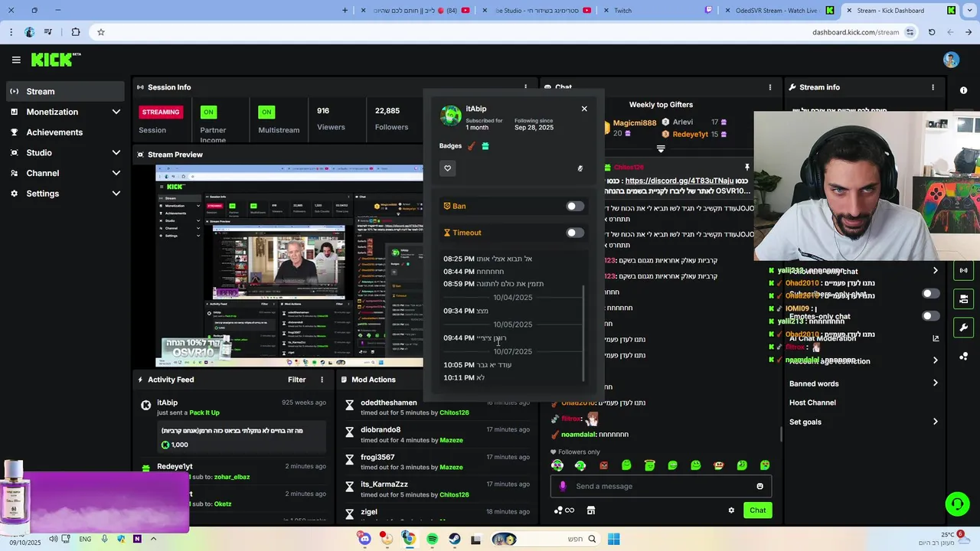Screen dimensions: 980x551
Task: Open Spotify from the taskbar
Action: [x=432, y=540]
